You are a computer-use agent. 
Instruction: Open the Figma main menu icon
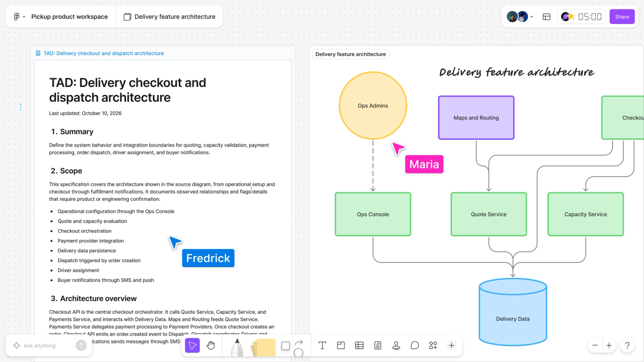point(17,16)
